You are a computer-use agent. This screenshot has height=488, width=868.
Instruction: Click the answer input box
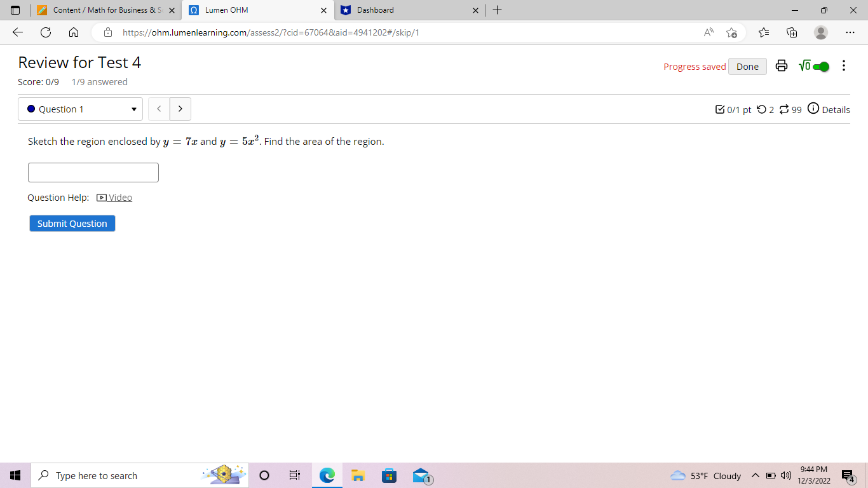(93, 173)
